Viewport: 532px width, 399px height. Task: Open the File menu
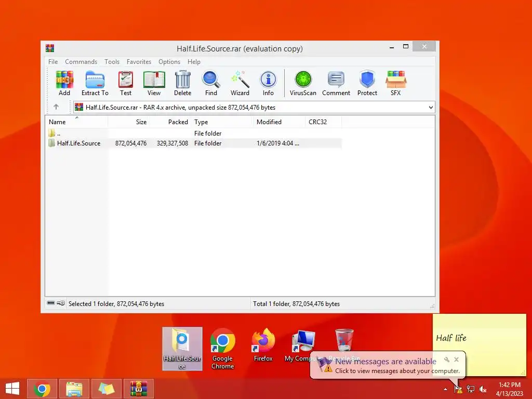coord(53,62)
